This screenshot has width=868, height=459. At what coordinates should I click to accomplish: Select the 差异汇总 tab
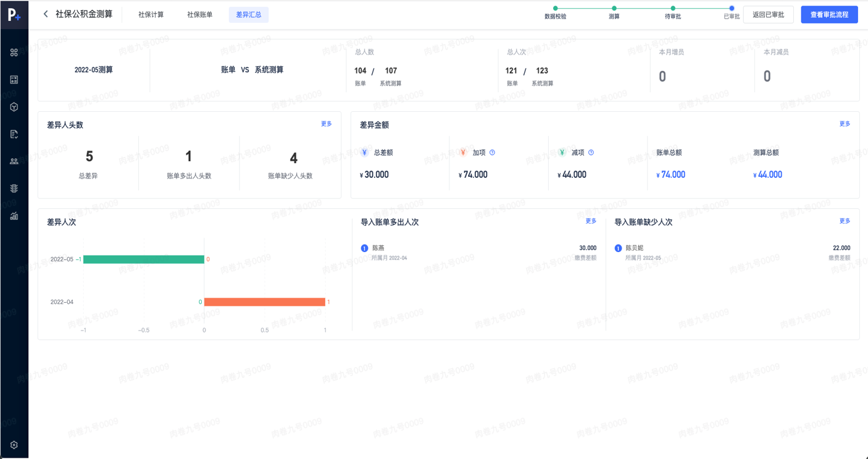tap(248, 15)
